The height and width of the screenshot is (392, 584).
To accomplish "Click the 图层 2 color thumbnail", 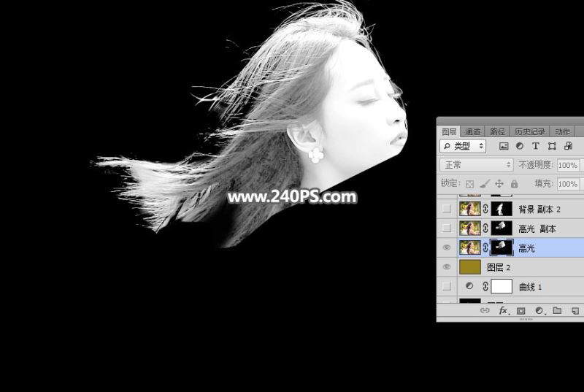I will (x=469, y=267).
